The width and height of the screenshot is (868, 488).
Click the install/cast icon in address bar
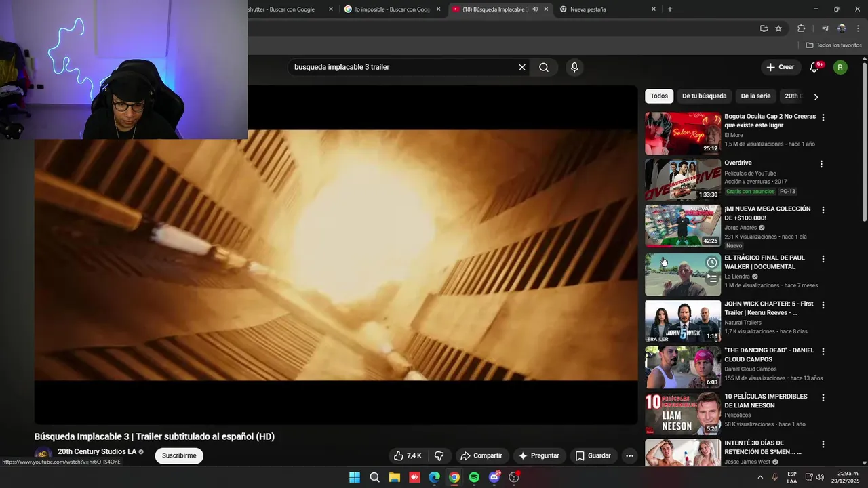click(x=764, y=28)
